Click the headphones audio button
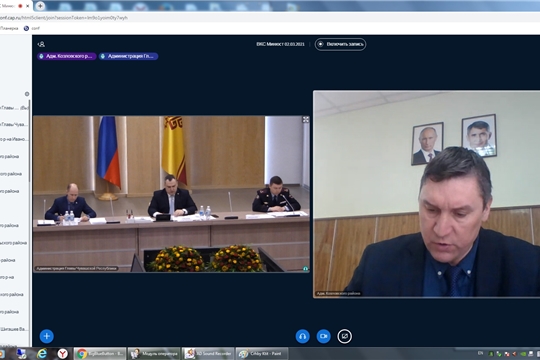Viewport: 540px width, 360px height. [x=302, y=336]
